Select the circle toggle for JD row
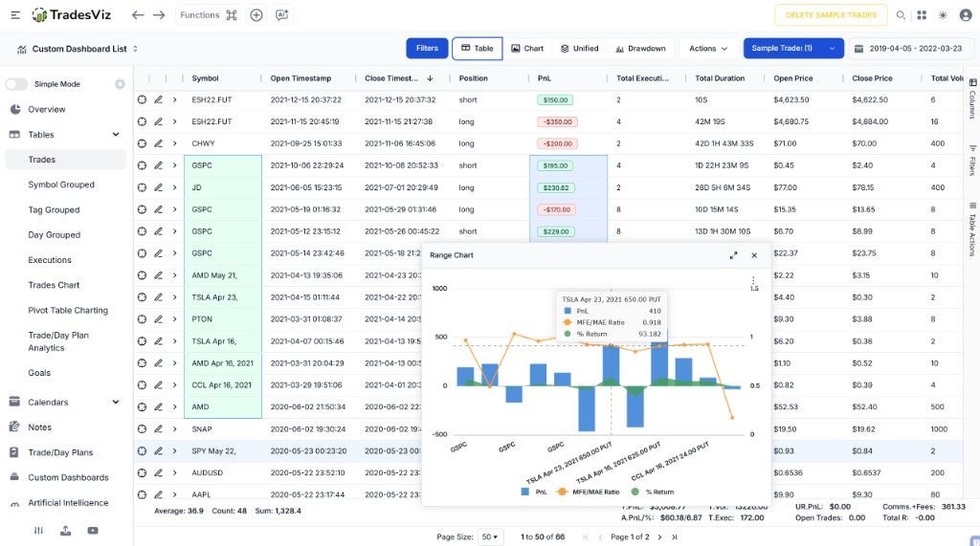This screenshot has height=546, width=980. [142, 187]
